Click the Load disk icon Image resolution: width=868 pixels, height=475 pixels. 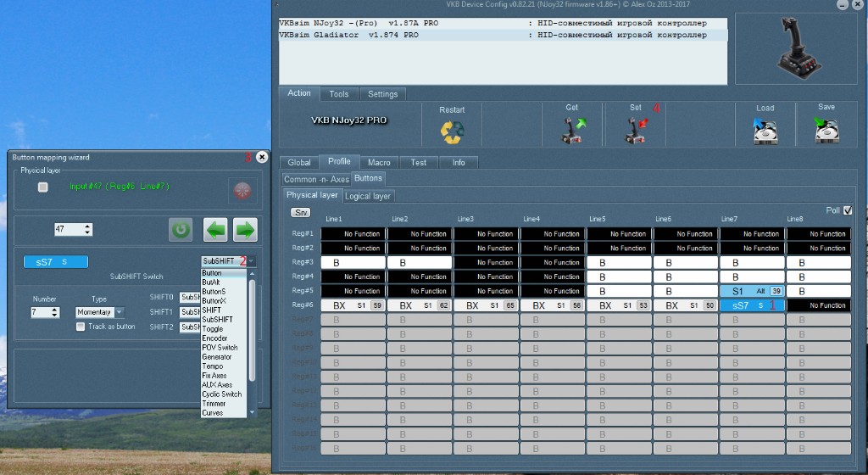pos(765,131)
